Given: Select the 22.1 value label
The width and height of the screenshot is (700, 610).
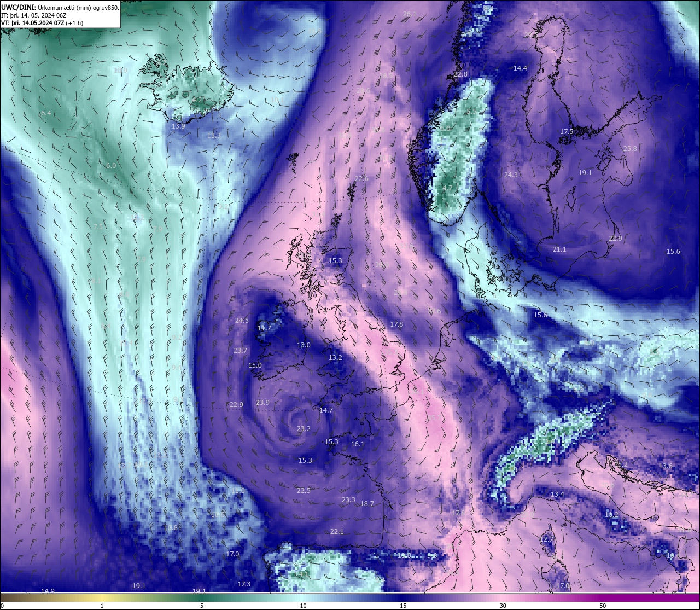Looking at the screenshot, I should point(337,531).
